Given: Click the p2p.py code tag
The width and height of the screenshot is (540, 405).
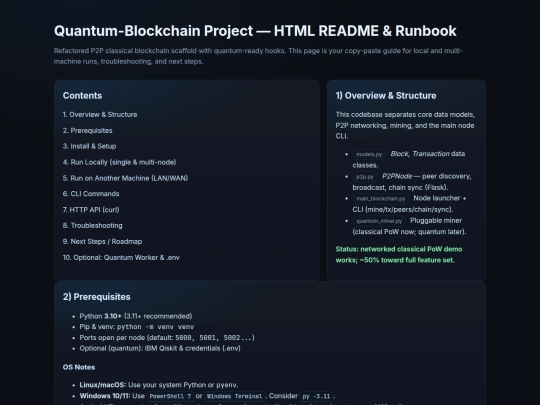Looking at the screenshot, I should [x=365, y=177].
